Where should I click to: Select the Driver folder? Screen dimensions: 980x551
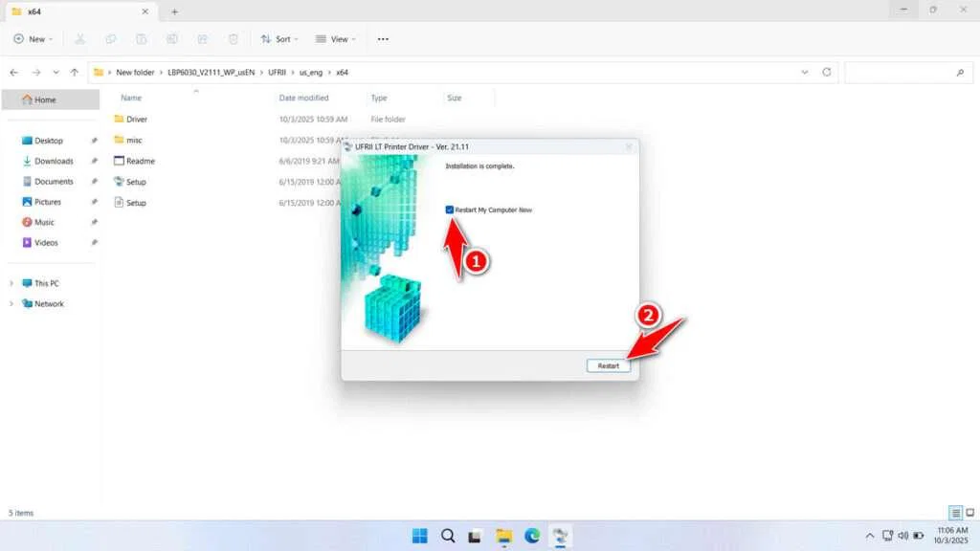tap(137, 120)
